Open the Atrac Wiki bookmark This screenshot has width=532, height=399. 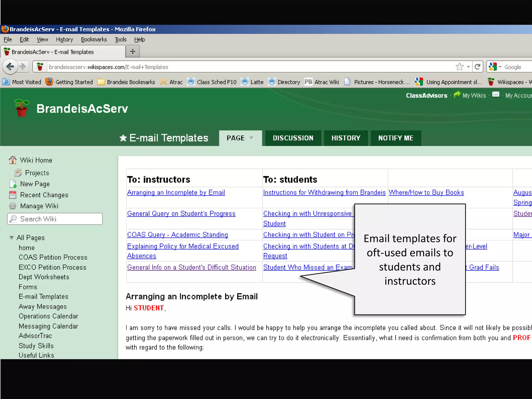coord(322,82)
